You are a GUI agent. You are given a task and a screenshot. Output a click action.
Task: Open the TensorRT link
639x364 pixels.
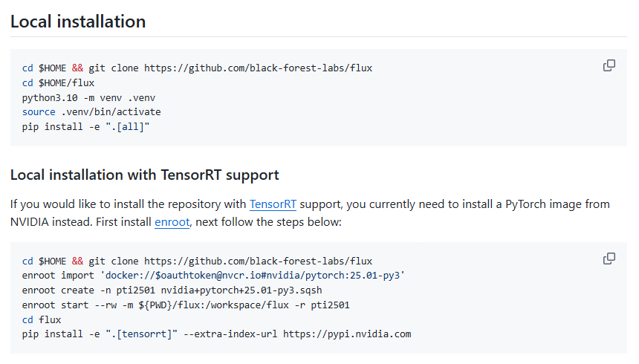[273, 204]
